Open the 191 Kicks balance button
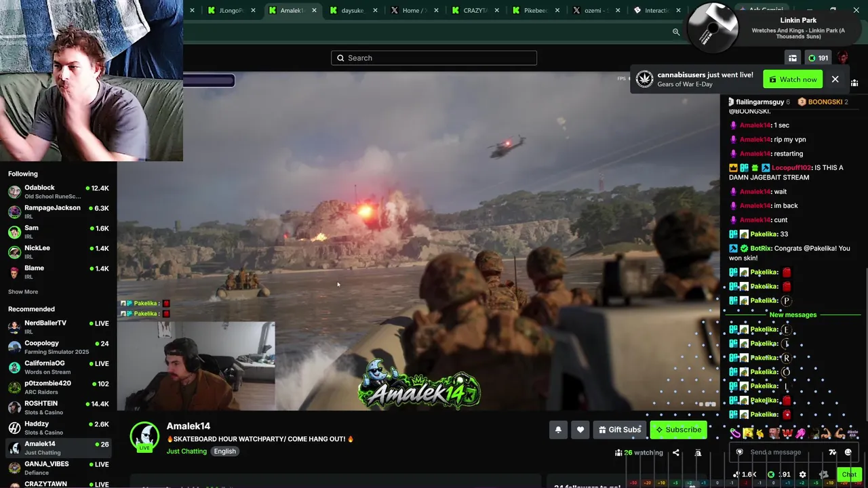The image size is (868, 488). (818, 58)
